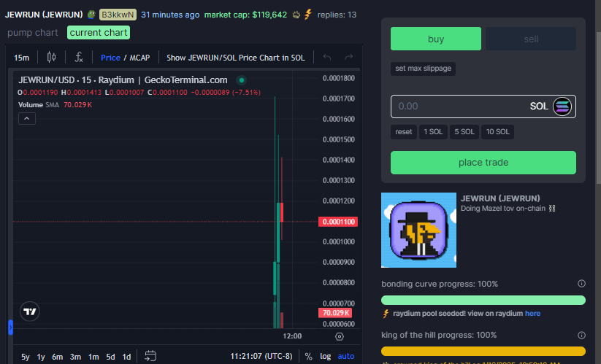This screenshot has height=364, width=601.
Task: Select the buy tab
Action: [436, 39]
